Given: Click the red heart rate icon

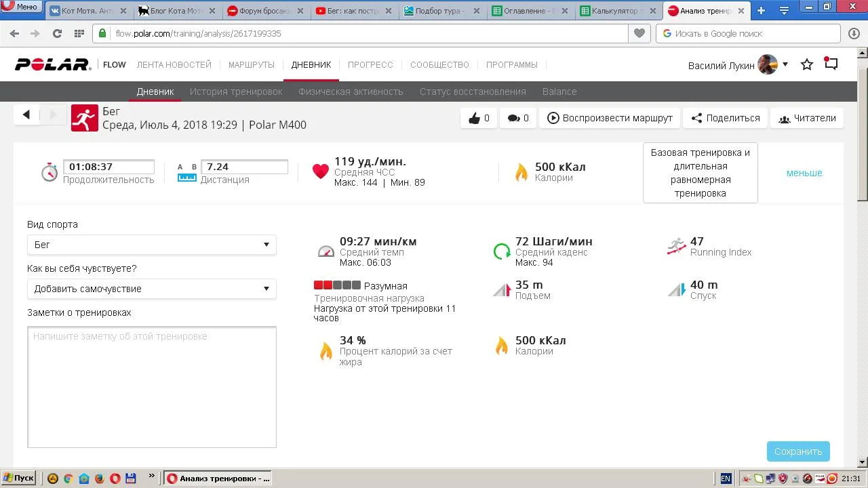Looking at the screenshot, I should (321, 171).
